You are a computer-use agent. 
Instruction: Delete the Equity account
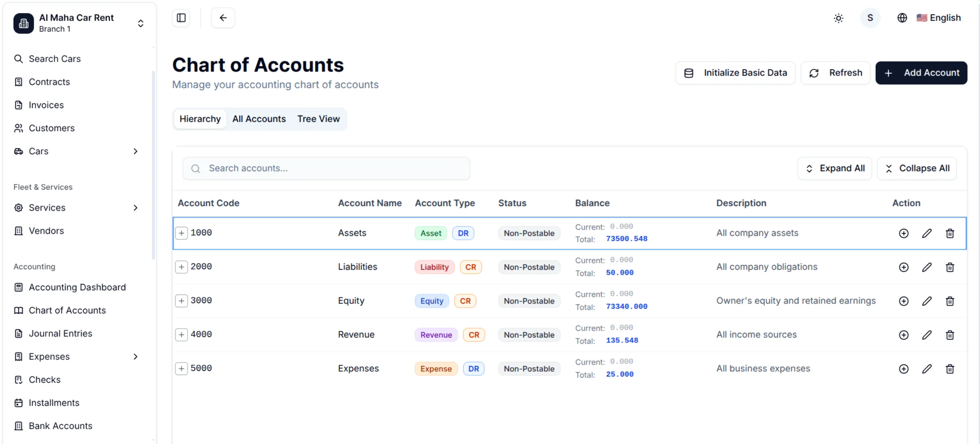pos(950,301)
